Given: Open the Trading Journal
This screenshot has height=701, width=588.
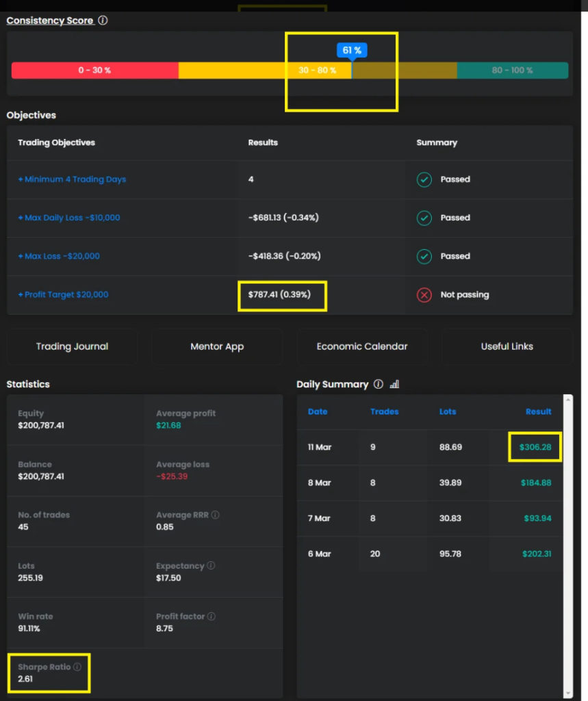Looking at the screenshot, I should [72, 346].
